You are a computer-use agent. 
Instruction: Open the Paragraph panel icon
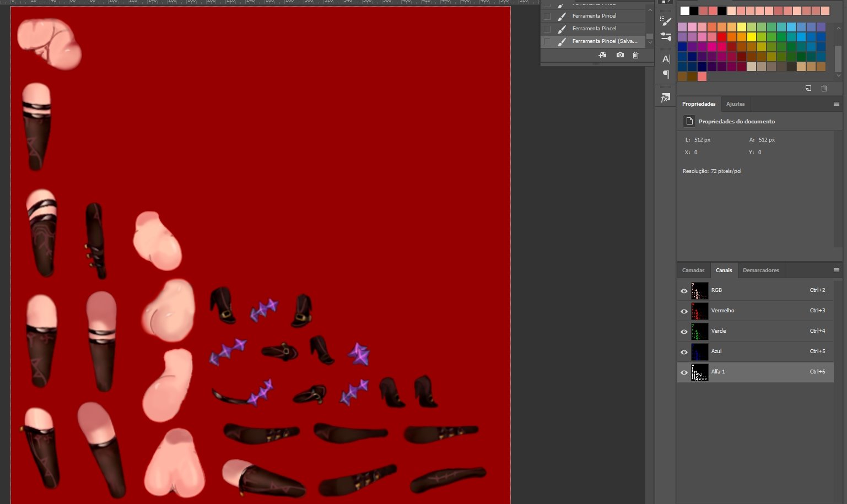[666, 74]
